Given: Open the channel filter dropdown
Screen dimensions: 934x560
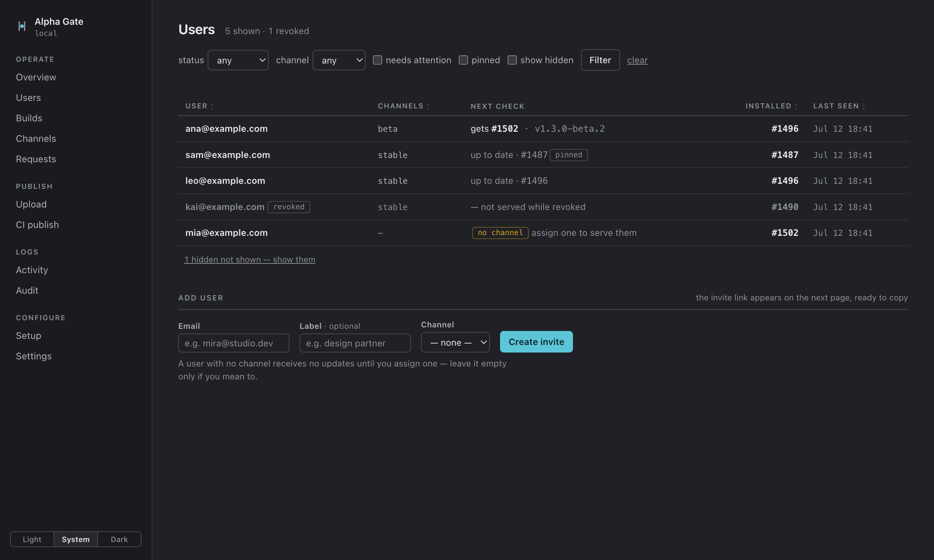Looking at the screenshot, I should 339,60.
